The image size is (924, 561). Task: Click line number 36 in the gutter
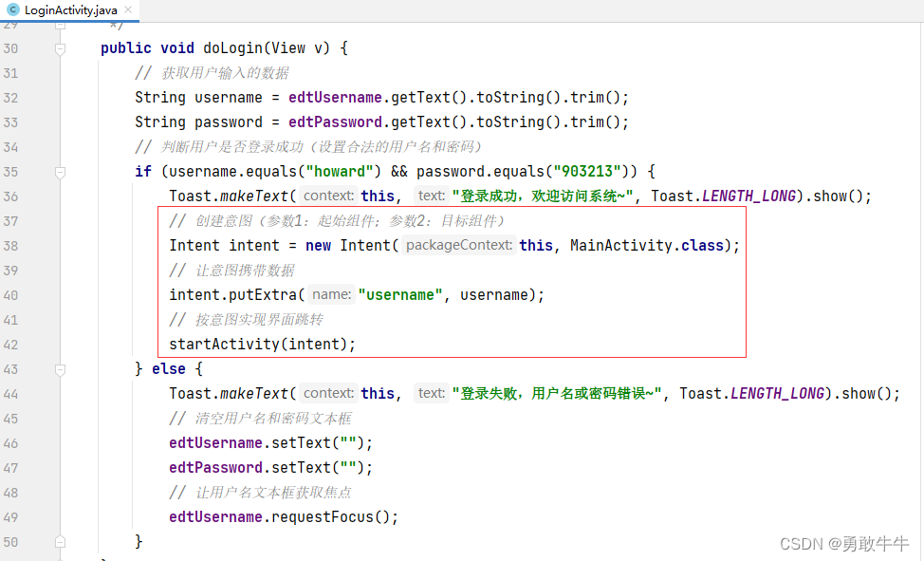(x=10, y=196)
